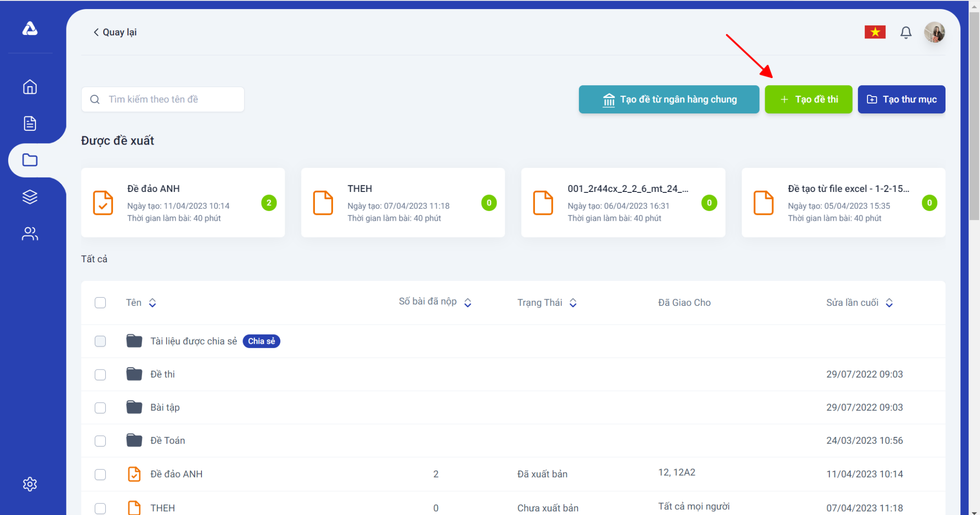Screen dimensions: 980x515
Task: Click the document icon in sidebar
Action: click(x=30, y=123)
